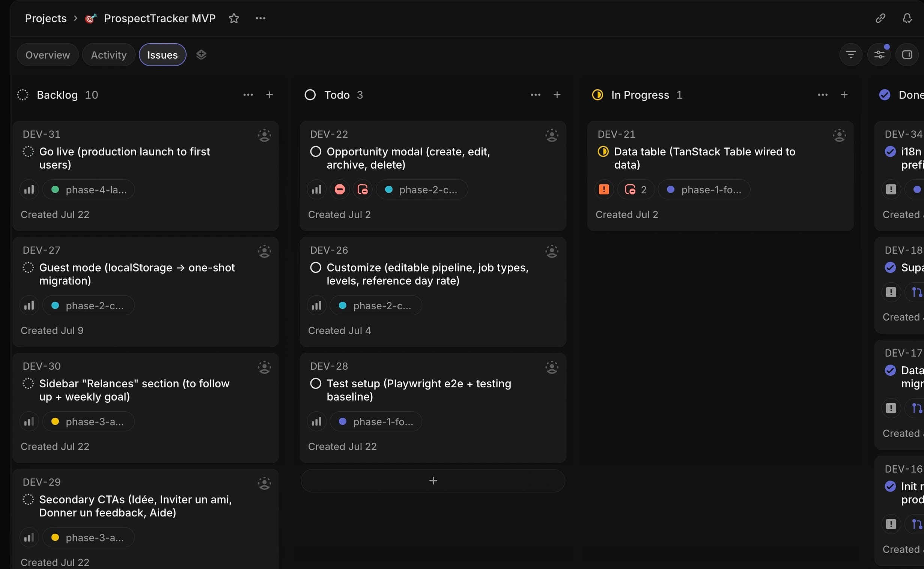
Task: Click blocked-by red icon on DEV-22
Action: click(x=339, y=189)
